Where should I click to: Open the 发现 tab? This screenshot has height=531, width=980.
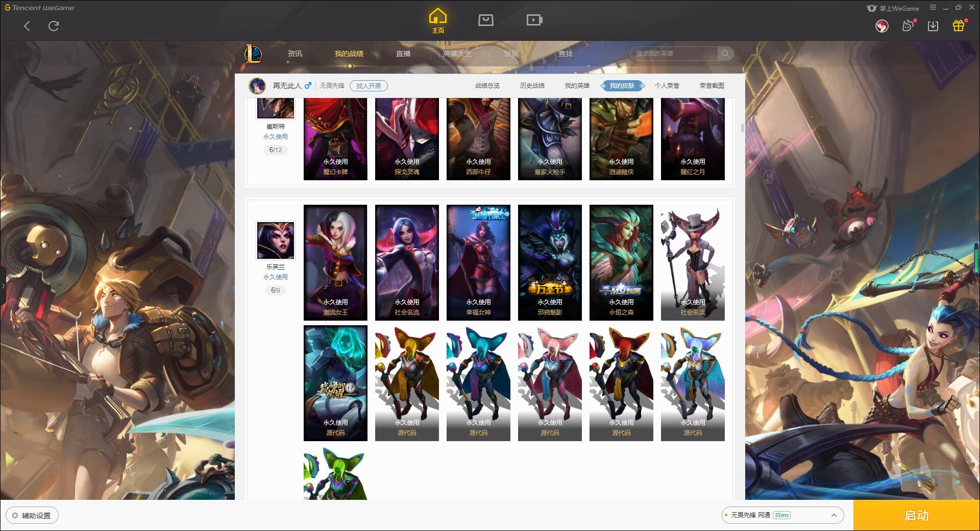point(511,54)
